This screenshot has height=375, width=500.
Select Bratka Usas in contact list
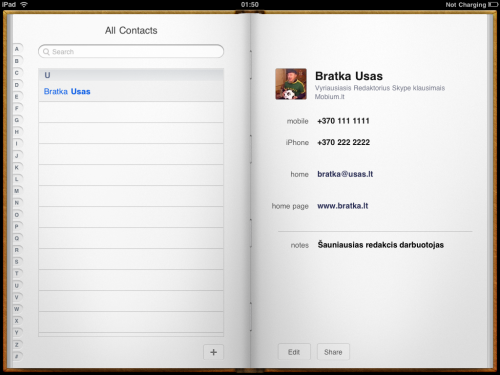point(131,91)
